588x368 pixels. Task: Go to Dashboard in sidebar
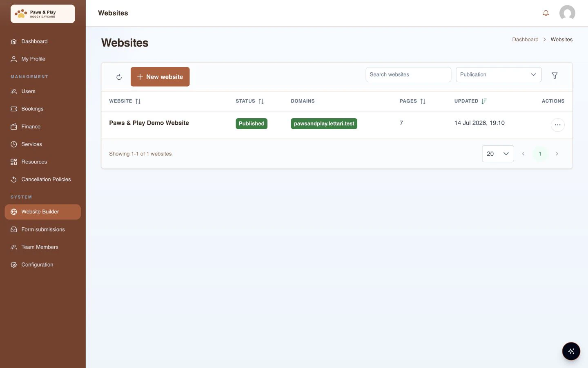pyautogui.click(x=43, y=41)
